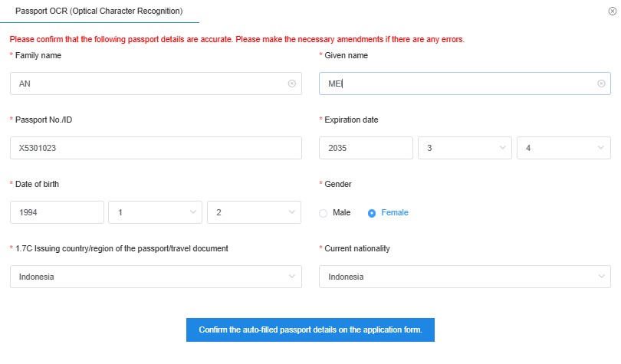Click the birth year field
This screenshot has height=364, width=621.
click(57, 212)
